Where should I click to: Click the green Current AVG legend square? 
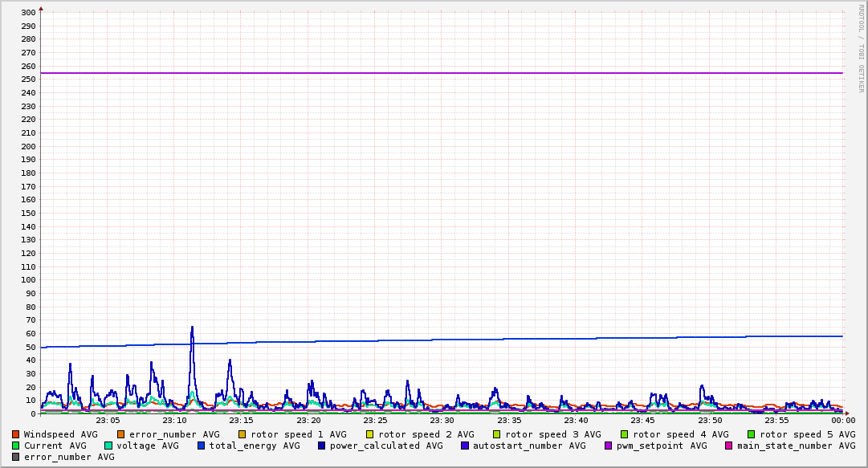(16, 446)
